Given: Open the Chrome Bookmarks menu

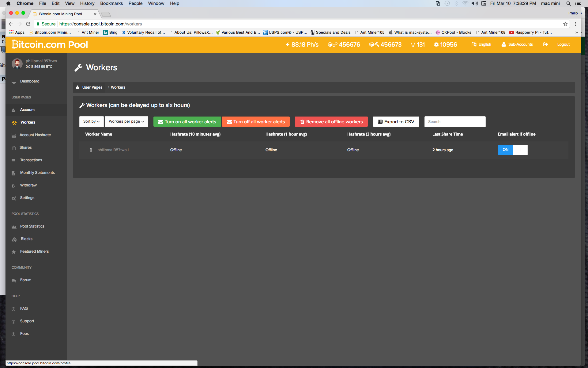Looking at the screenshot, I should [x=111, y=3].
